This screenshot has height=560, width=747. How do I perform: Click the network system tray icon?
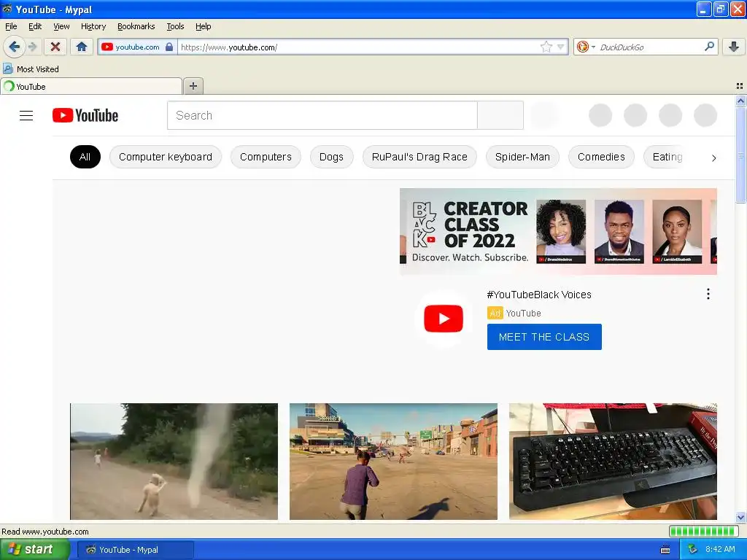[692, 550]
